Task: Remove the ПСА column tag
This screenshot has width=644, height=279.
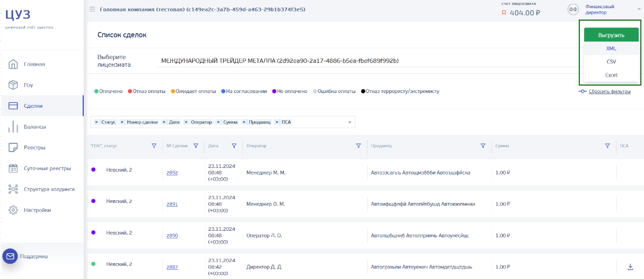Action: [277, 122]
